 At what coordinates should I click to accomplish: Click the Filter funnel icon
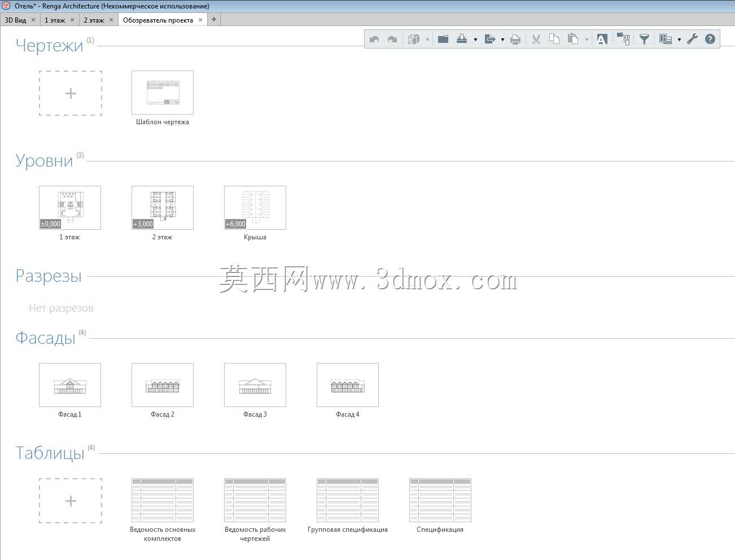pos(644,39)
